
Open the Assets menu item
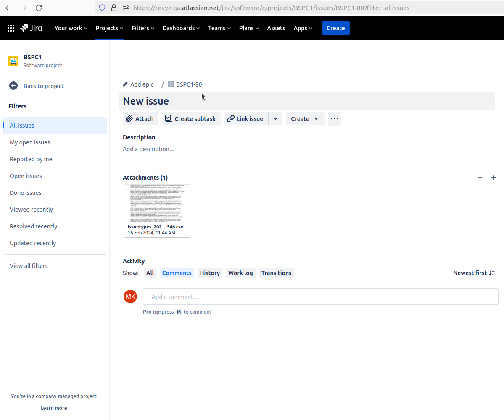coord(276,28)
